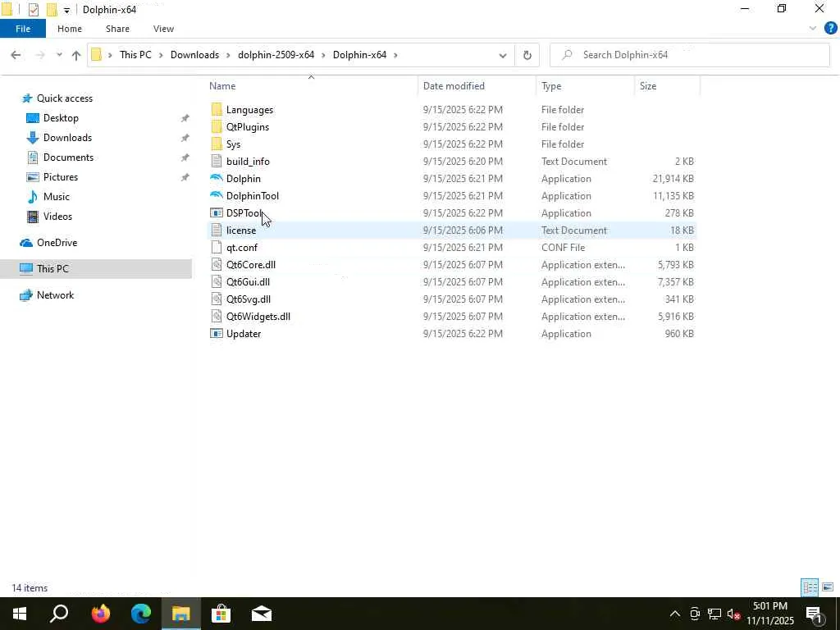Select the Updater application icon
Screen dimensions: 840x630
217,333
